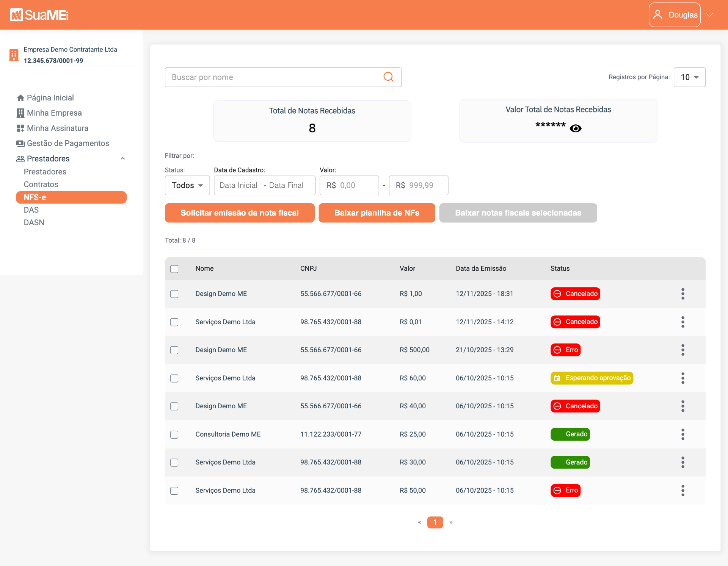Viewport: 728px width, 566px height.
Task: Reveal hidden total value with eye icon
Action: (x=576, y=129)
